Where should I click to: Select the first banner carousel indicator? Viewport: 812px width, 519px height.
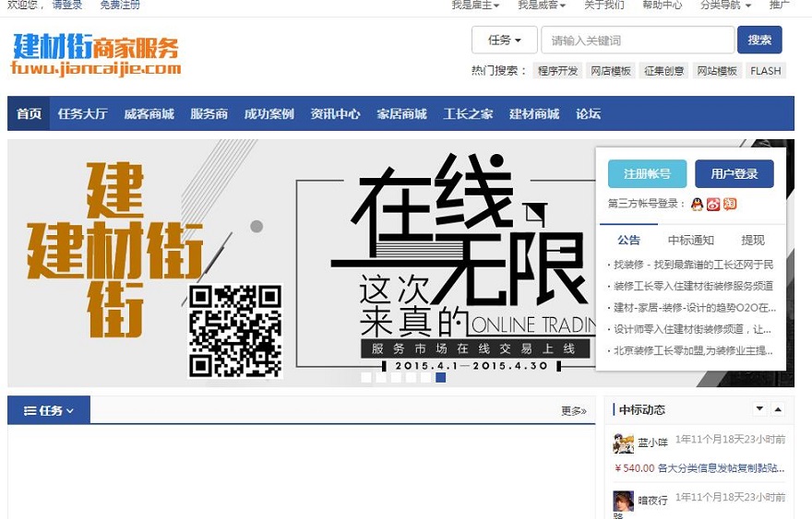click(x=366, y=377)
